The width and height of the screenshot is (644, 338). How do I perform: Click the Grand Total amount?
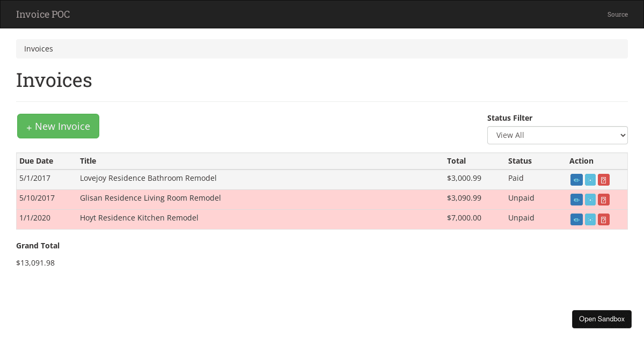(35, 263)
